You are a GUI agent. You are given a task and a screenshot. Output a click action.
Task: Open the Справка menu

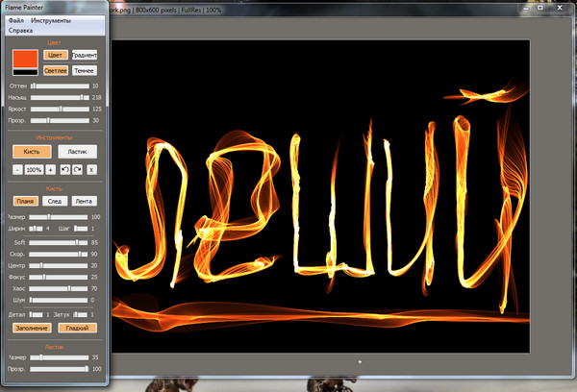point(20,30)
